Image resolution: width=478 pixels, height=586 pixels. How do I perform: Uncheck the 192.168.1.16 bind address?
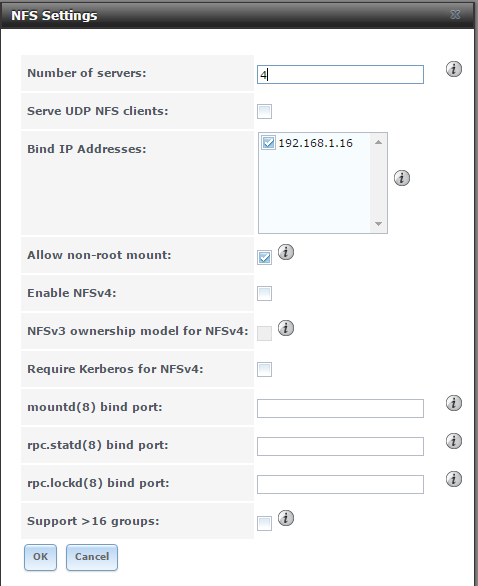click(x=268, y=143)
